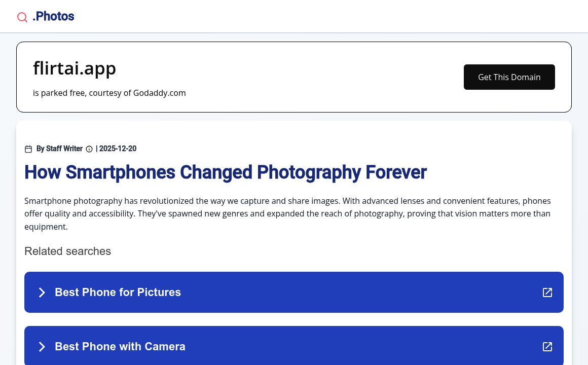Click the Related searches heading
The width and height of the screenshot is (588, 365).
coord(67,251)
